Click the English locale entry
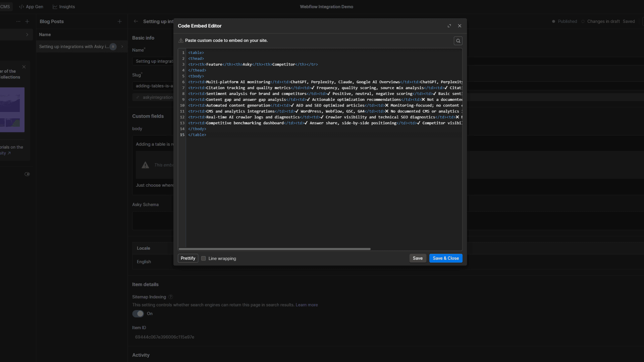The height and width of the screenshot is (362, 644). coord(144,262)
